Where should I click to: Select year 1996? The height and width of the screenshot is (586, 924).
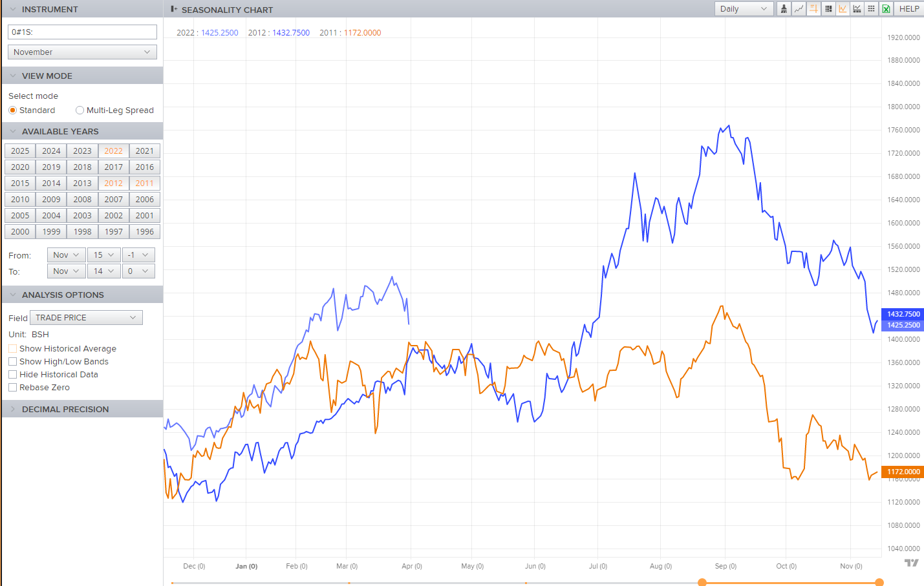point(145,231)
